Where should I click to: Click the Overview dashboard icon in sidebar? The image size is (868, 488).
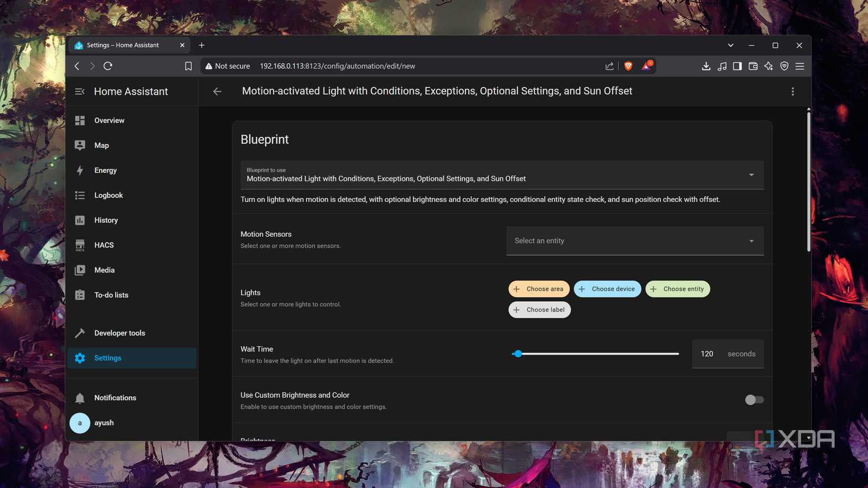pyautogui.click(x=80, y=120)
